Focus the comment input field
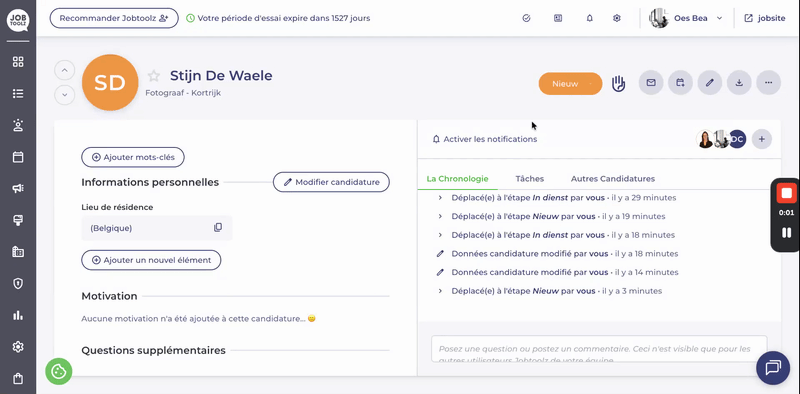 point(599,349)
